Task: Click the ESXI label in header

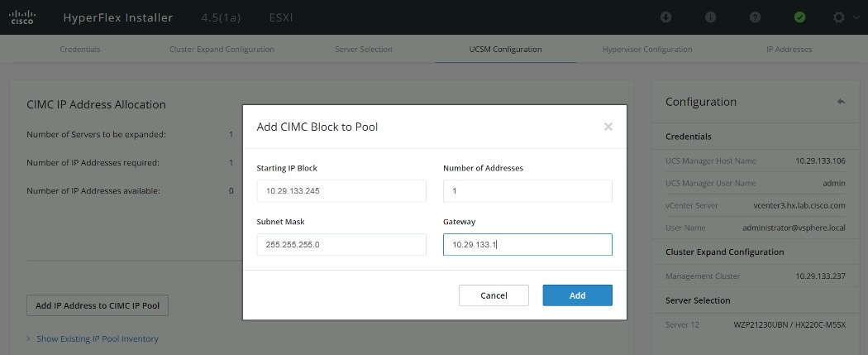Action: 281,17
